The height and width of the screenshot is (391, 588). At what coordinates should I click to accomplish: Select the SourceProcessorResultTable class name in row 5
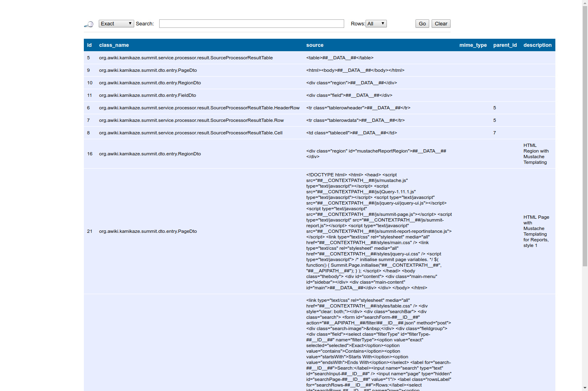[186, 58]
